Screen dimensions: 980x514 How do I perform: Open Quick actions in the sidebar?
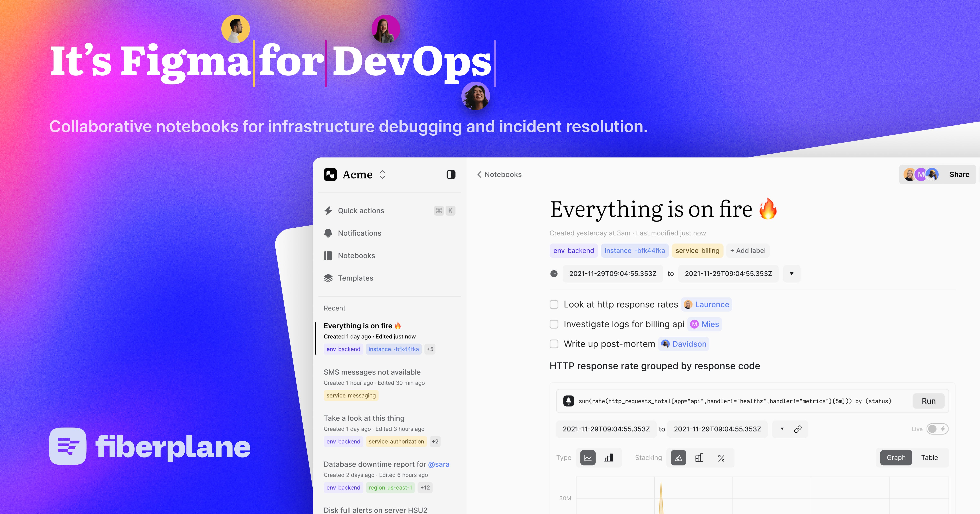click(x=390, y=211)
